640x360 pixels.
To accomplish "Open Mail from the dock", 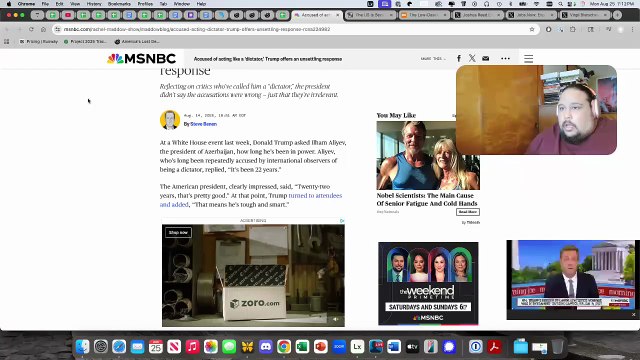I will (x=138, y=347).
